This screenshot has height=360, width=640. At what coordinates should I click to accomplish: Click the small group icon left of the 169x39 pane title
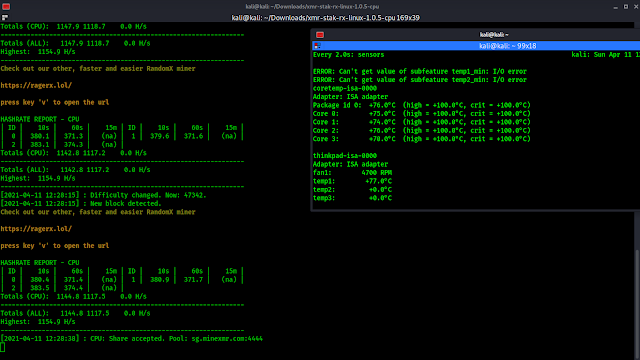pos(4,18)
